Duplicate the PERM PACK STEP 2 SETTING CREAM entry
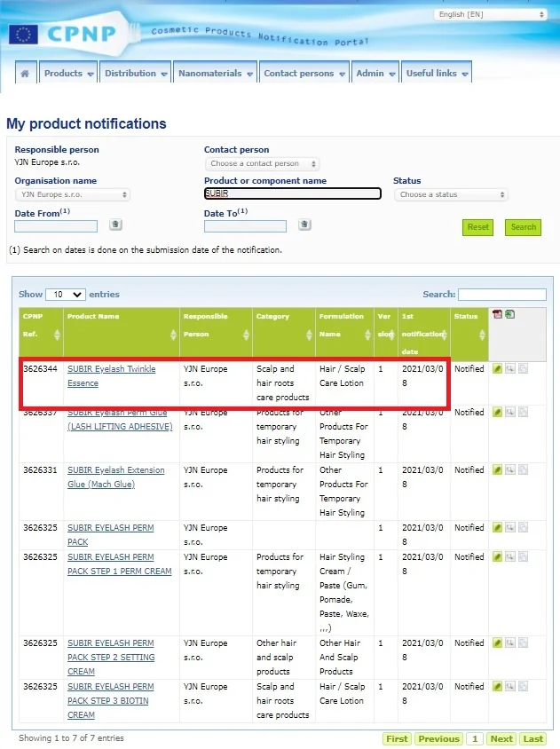 coord(524,643)
